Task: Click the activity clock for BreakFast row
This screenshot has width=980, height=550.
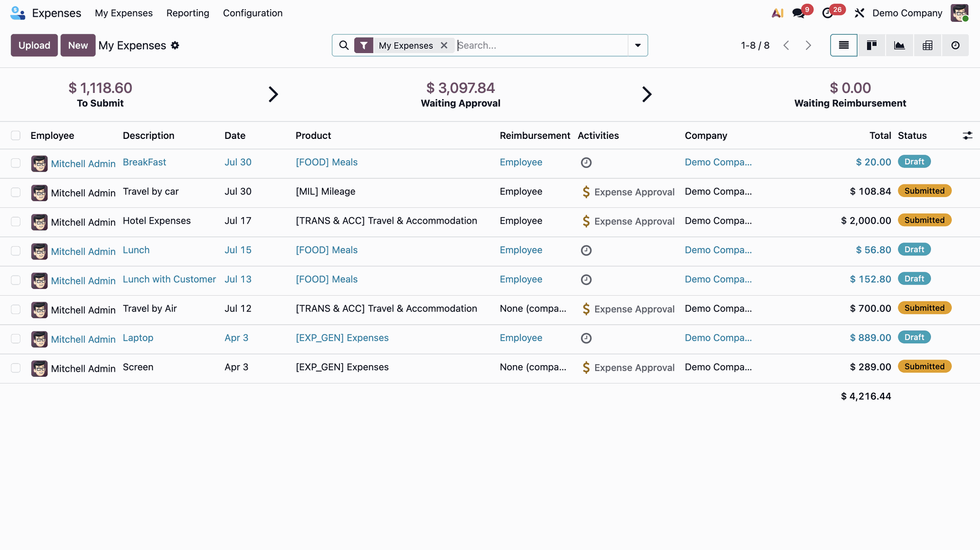Action: [586, 163]
